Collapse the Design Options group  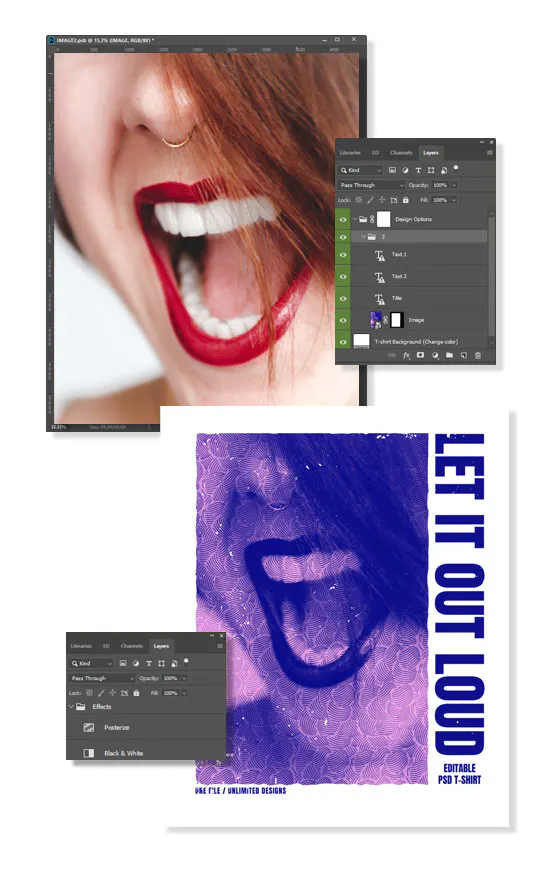coord(355,219)
